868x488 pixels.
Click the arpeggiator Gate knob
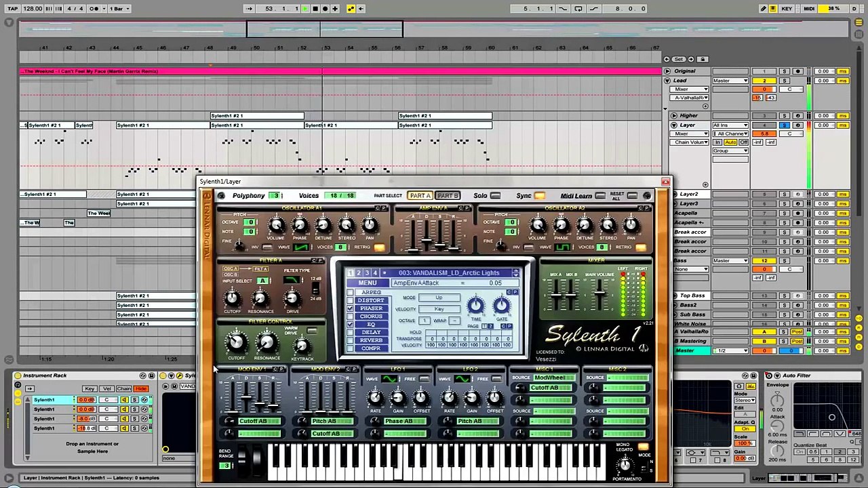tap(501, 306)
